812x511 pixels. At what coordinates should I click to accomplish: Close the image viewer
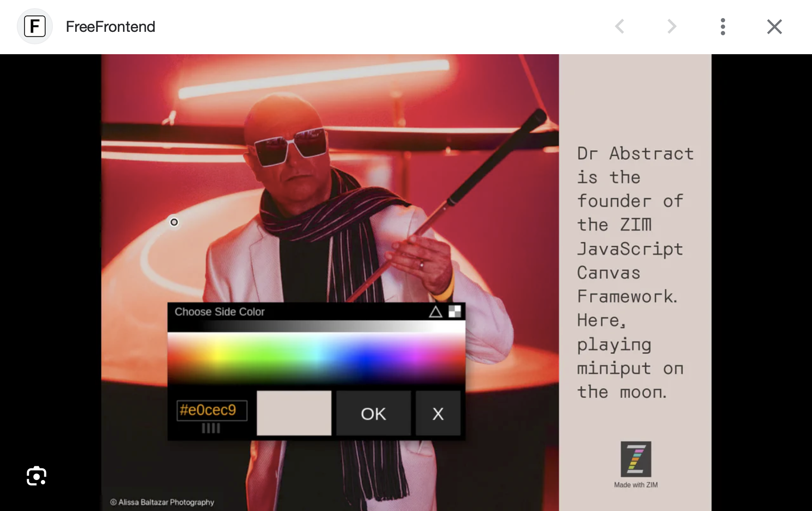[x=774, y=27]
